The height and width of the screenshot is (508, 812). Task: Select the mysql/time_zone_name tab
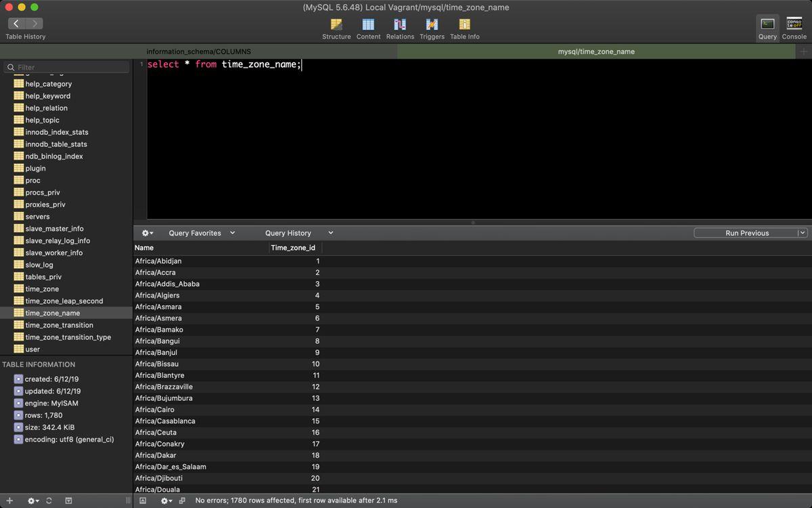coord(595,51)
